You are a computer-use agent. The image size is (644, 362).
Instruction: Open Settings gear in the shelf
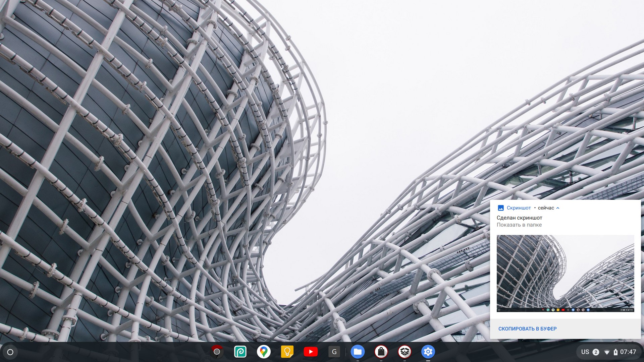[x=428, y=352]
